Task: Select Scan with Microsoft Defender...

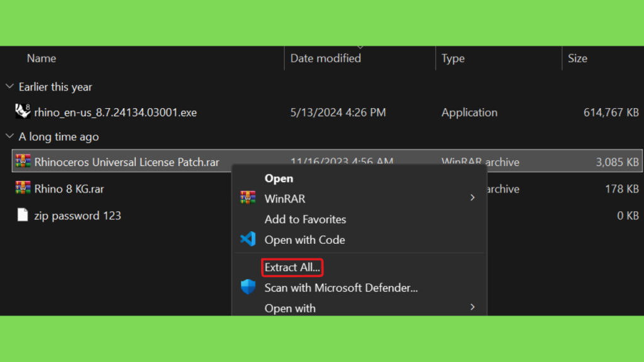Action: [x=341, y=288]
